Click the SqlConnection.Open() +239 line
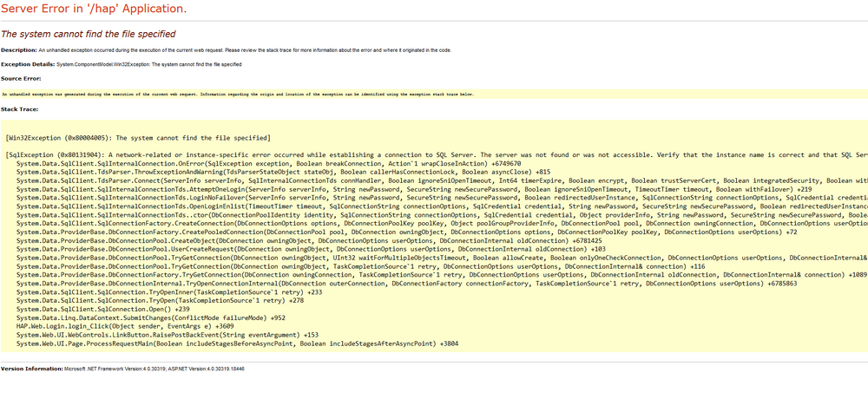868x399 pixels. click(x=103, y=310)
